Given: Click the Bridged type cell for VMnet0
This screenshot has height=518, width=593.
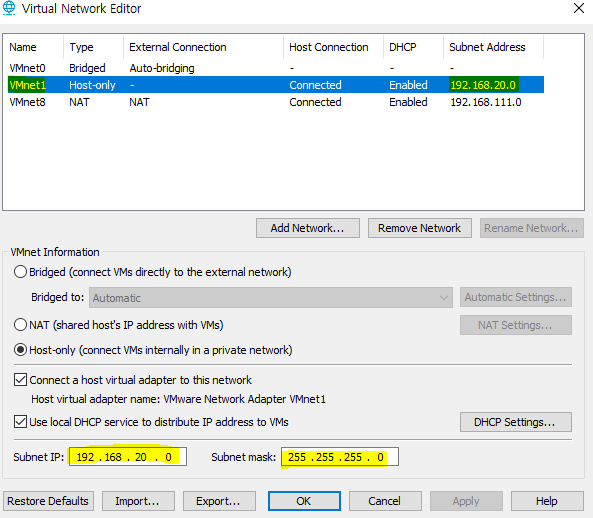Looking at the screenshot, I should 87,68.
